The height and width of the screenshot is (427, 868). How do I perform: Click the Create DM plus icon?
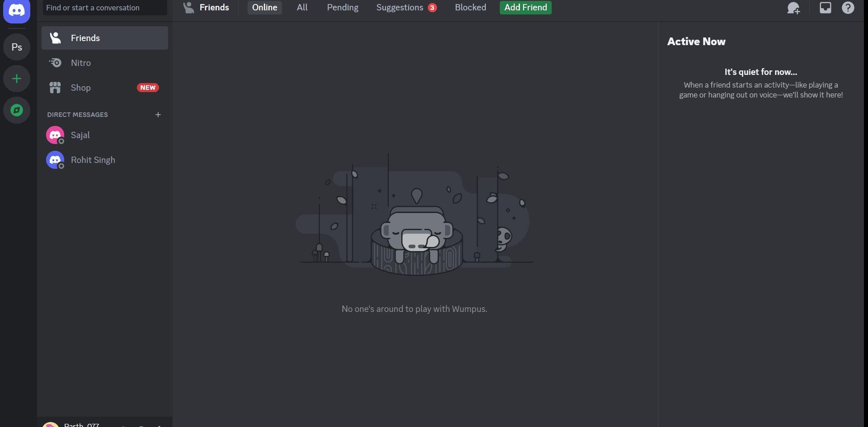pos(158,115)
